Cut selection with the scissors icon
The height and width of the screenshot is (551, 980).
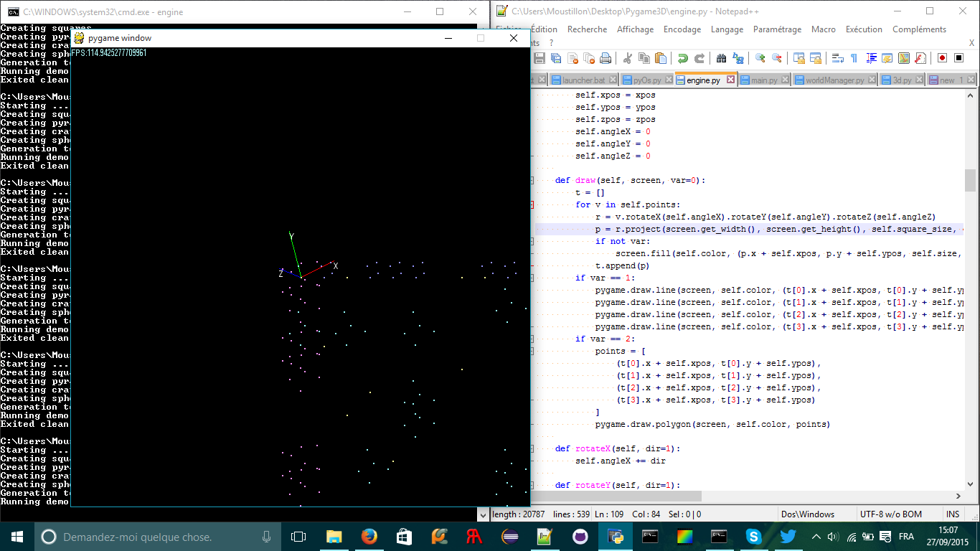pyautogui.click(x=627, y=58)
